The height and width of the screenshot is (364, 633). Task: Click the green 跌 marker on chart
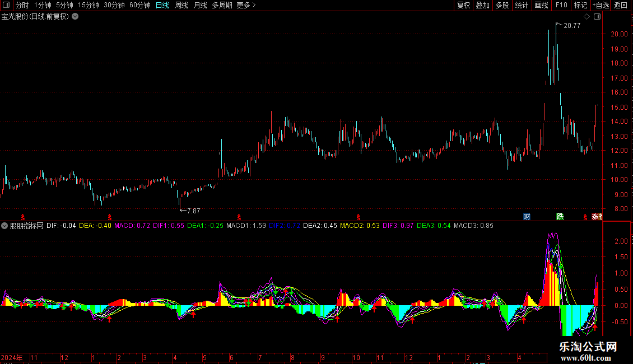pyautogui.click(x=560, y=217)
